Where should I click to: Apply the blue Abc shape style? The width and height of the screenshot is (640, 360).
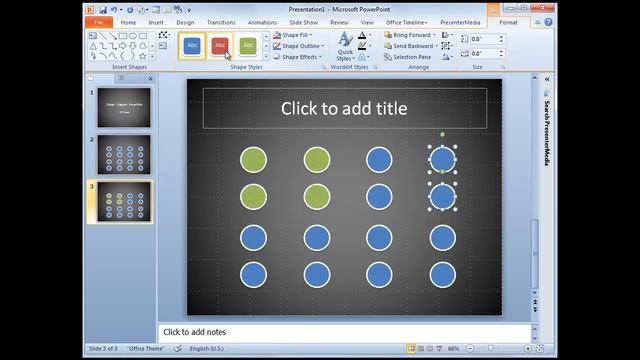click(192, 46)
